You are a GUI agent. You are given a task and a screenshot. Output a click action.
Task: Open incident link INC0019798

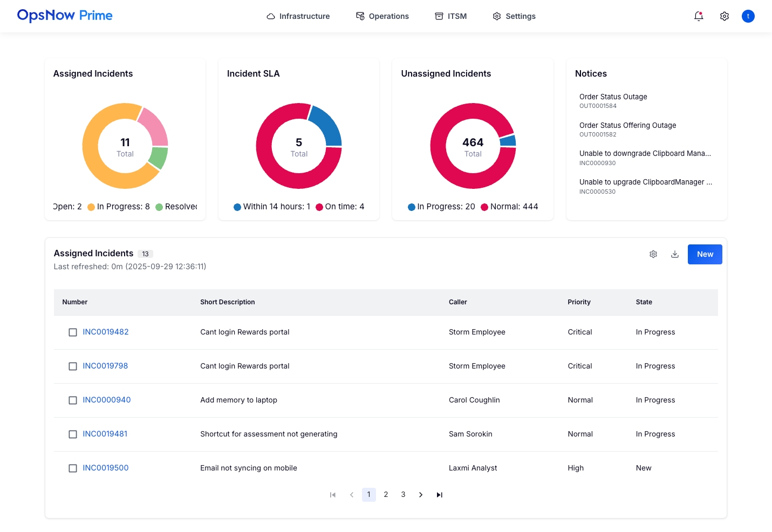105,366
